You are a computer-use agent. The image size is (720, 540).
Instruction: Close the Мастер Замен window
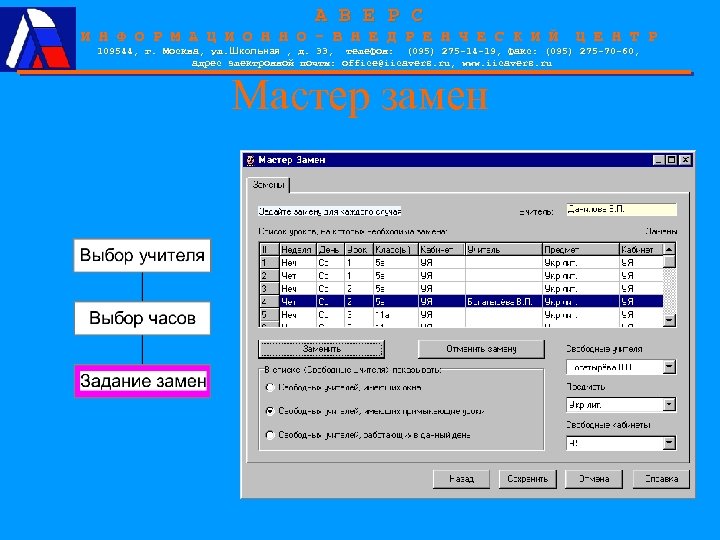(685, 160)
